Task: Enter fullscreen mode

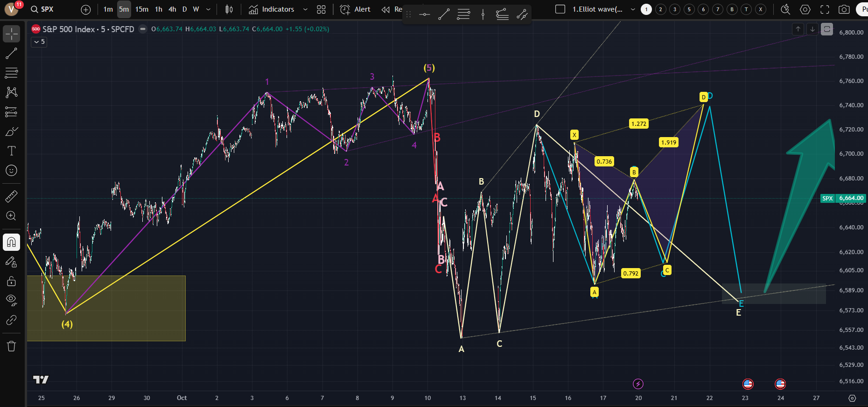Action: [825, 9]
